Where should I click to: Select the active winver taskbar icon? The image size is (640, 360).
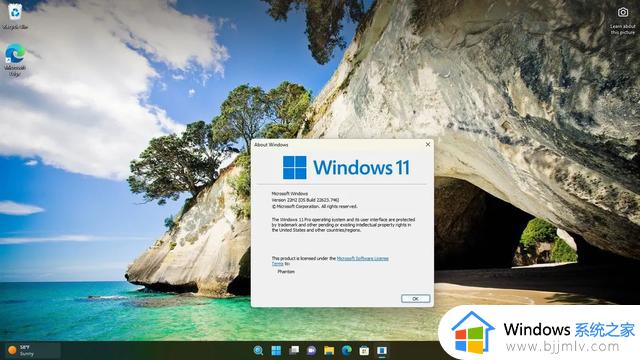click(382, 350)
